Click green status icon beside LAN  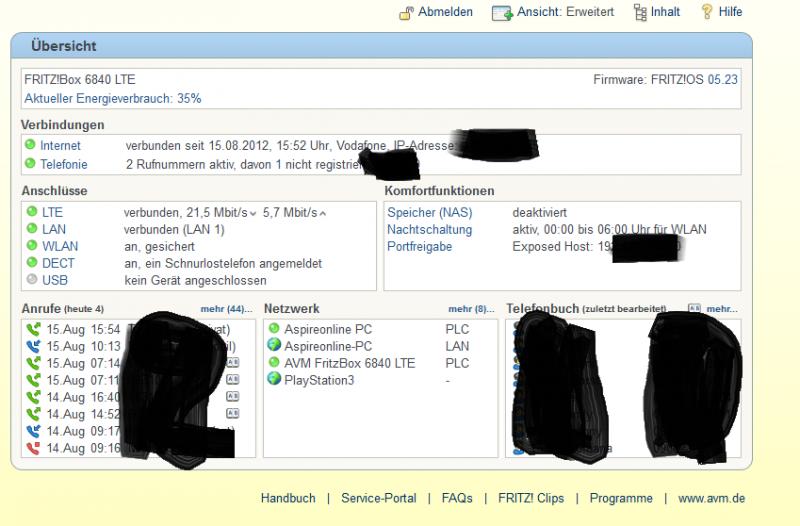point(32,228)
